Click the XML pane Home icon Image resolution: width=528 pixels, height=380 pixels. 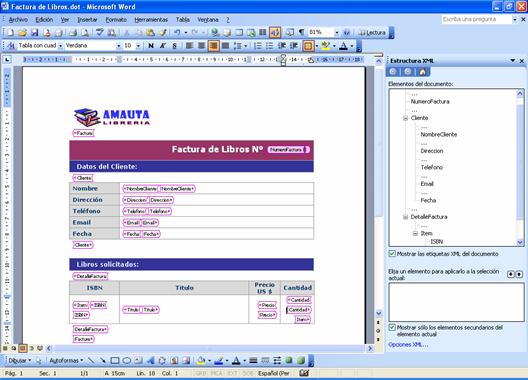pos(423,71)
